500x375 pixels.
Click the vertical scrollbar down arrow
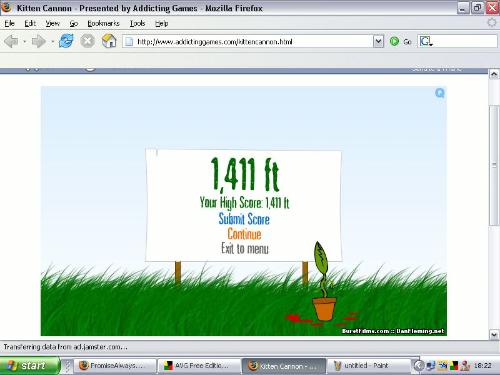point(494,334)
